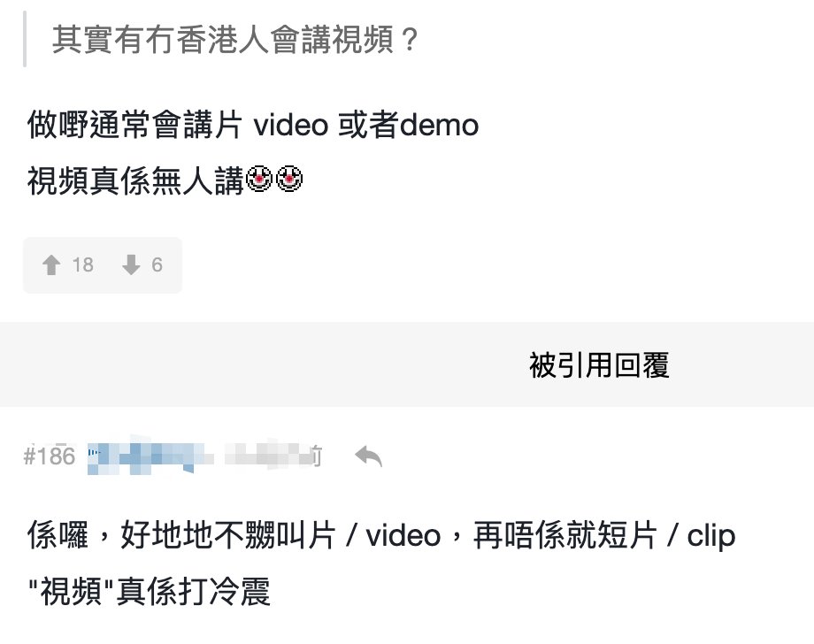Click the vertical bar of the quote block
The height and width of the screenshot is (644, 814).
tap(25, 39)
